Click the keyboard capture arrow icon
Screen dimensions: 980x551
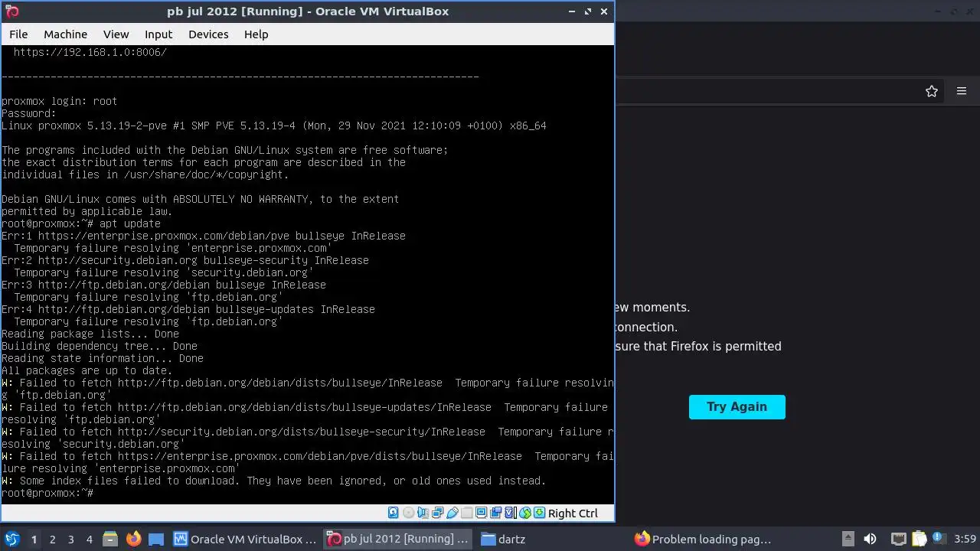pos(539,513)
